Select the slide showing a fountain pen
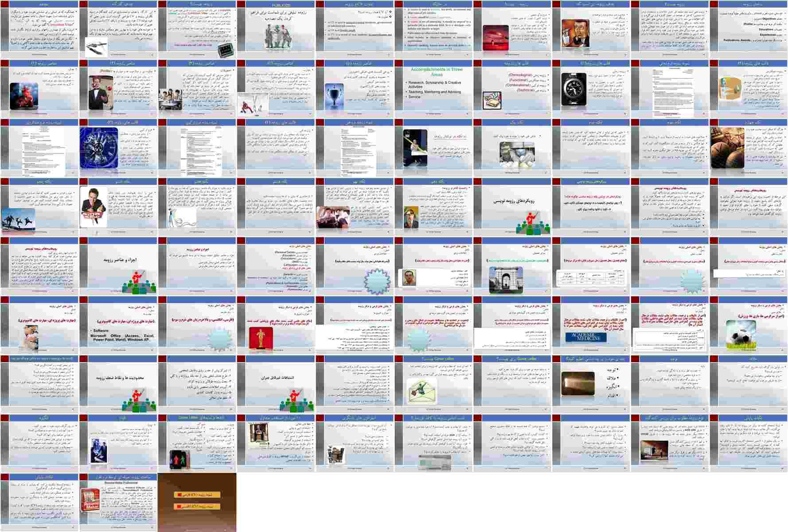Screen dimensions: 788x532 click(118, 29)
